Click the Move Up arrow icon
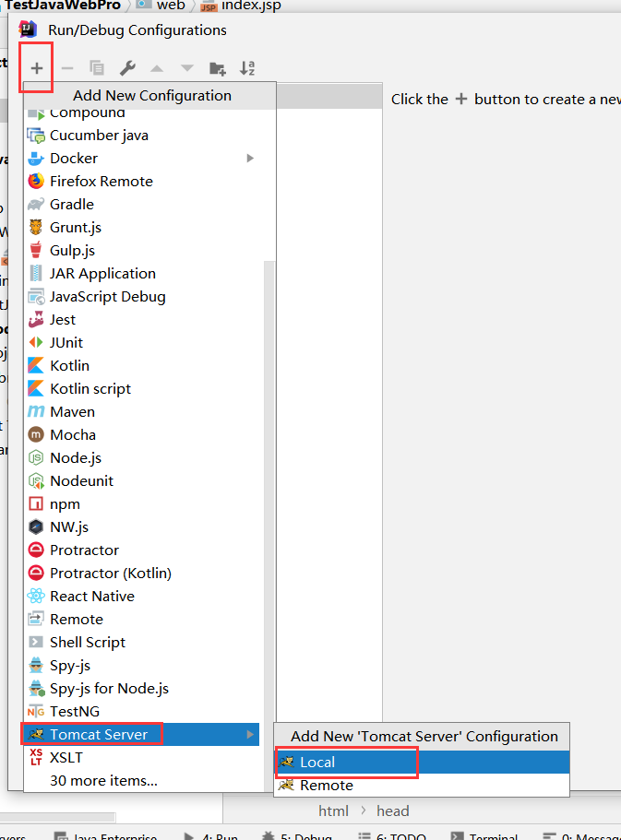Screen dimensions: 621x840 click(157, 68)
